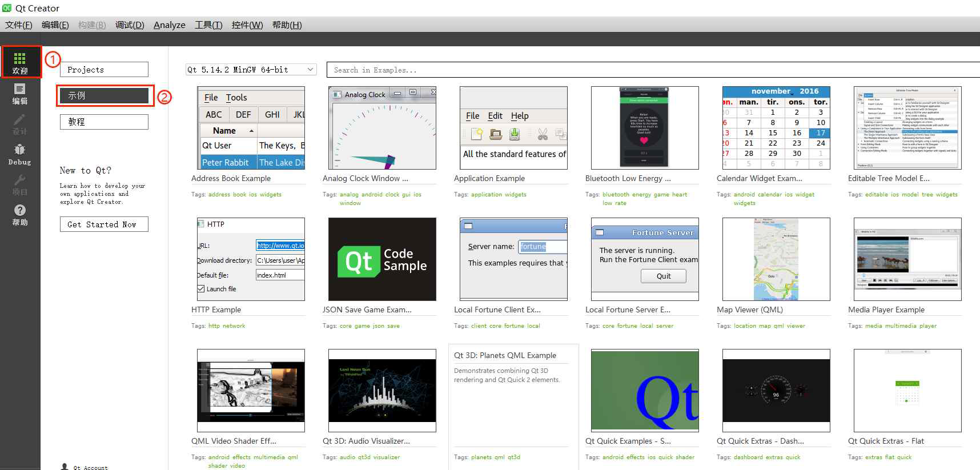The image size is (980, 470).
Task: Open the 编辑(E) menu
Action: pos(55,25)
